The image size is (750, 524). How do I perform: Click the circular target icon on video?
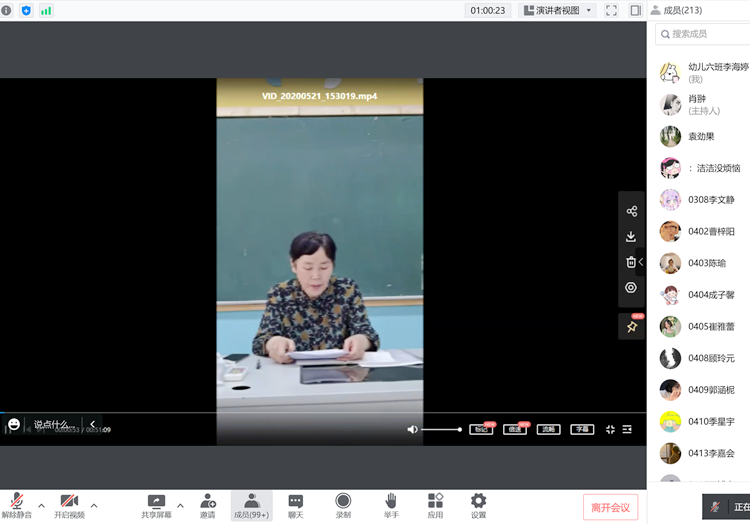tap(631, 287)
